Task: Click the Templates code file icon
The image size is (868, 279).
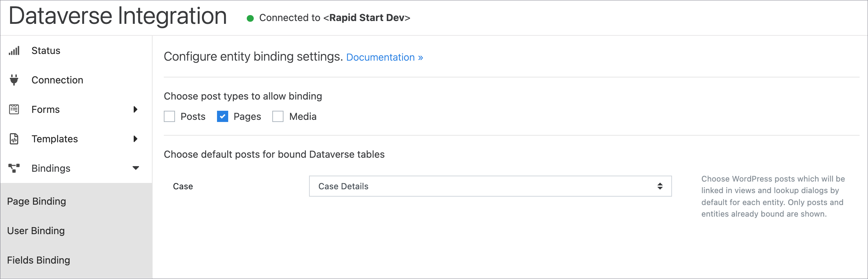Action: (x=14, y=139)
